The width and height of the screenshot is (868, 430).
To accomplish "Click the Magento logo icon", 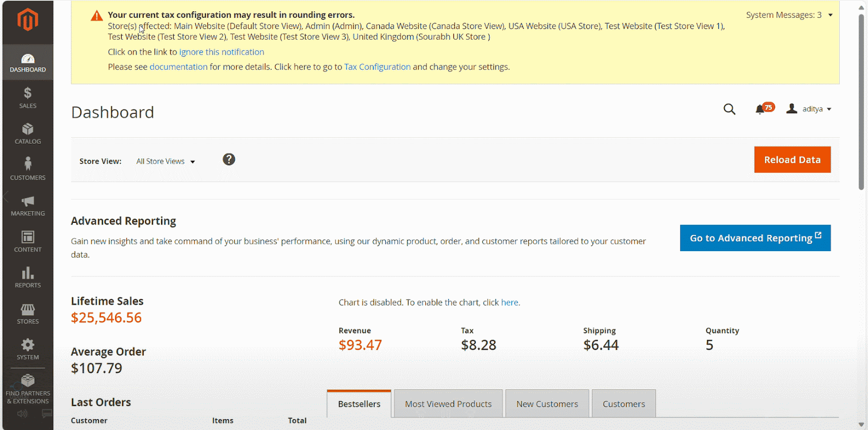I will 28,20.
